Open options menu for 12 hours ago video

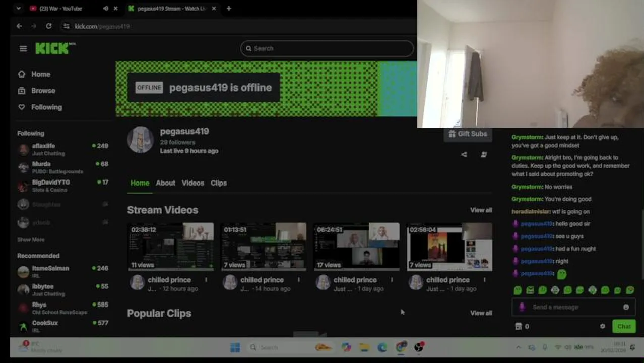click(x=206, y=280)
